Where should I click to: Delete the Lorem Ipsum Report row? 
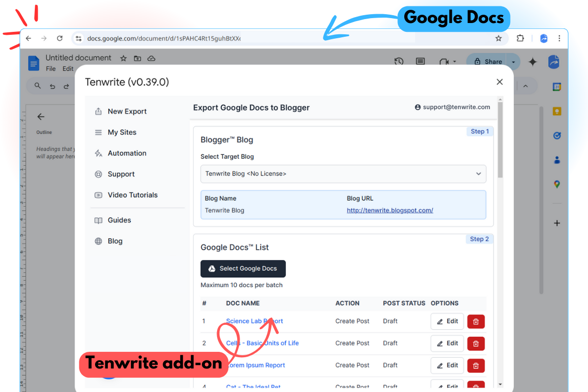point(476,366)
